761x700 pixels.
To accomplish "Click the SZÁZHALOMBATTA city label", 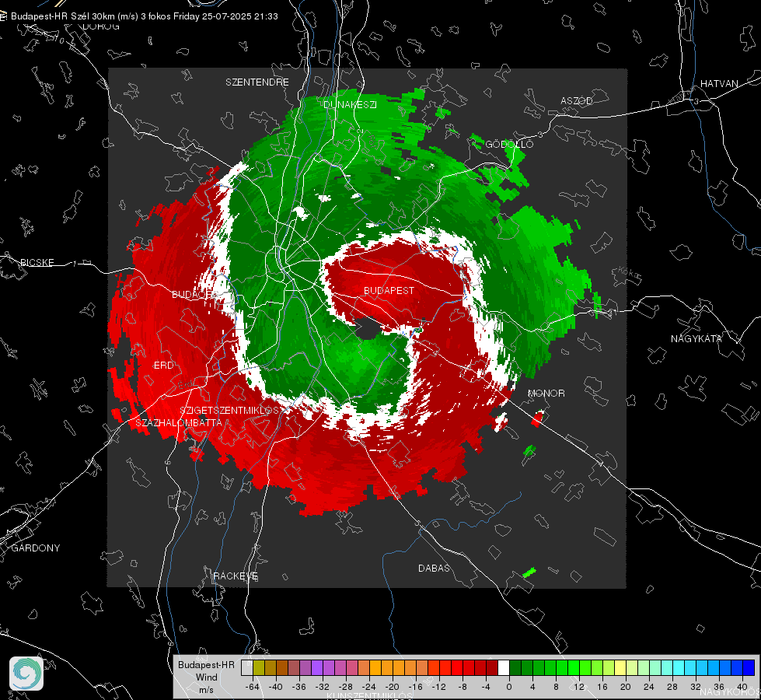I will pos(179,422).
